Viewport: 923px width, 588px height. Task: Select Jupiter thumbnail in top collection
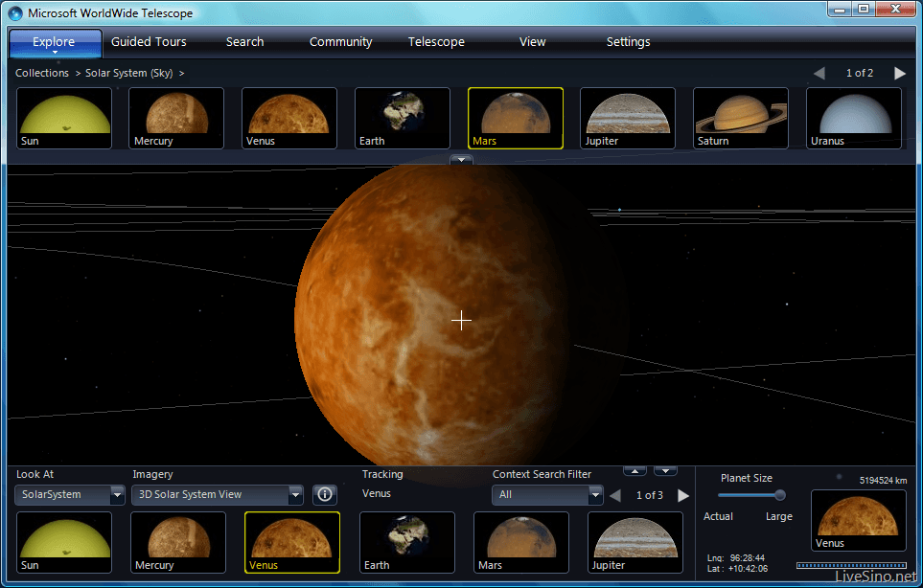click(628, 118)
